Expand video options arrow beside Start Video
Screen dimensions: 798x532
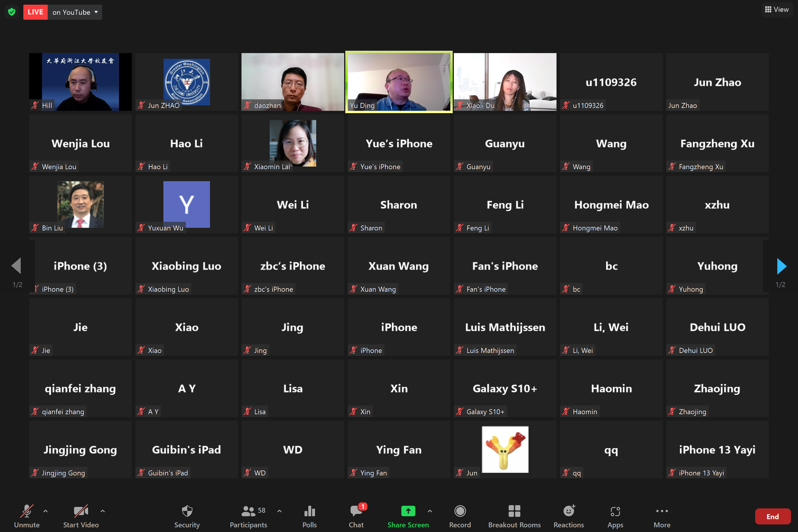point(102,511)
